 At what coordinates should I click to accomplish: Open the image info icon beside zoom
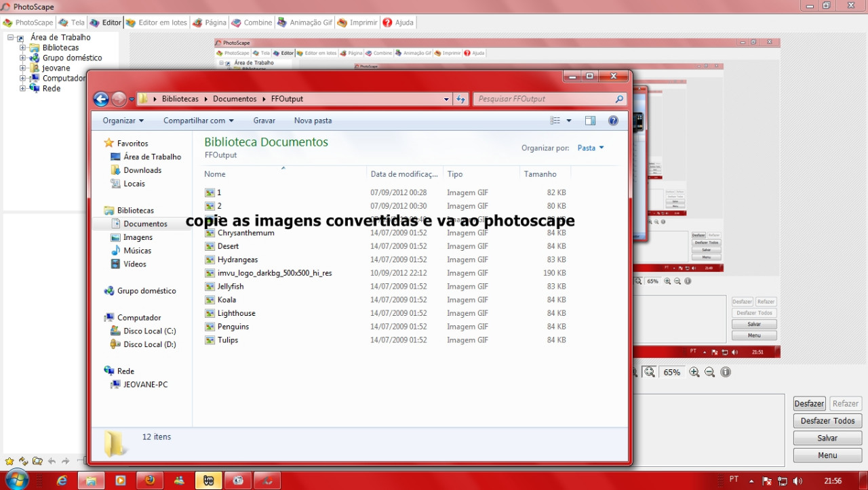click(726, 372)
